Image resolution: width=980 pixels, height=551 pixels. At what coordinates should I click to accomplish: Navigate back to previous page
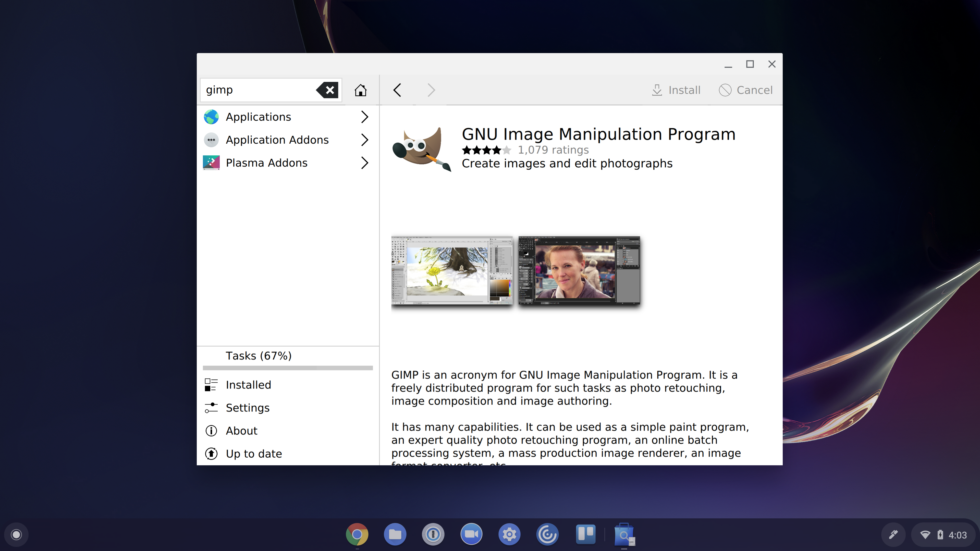397,90
